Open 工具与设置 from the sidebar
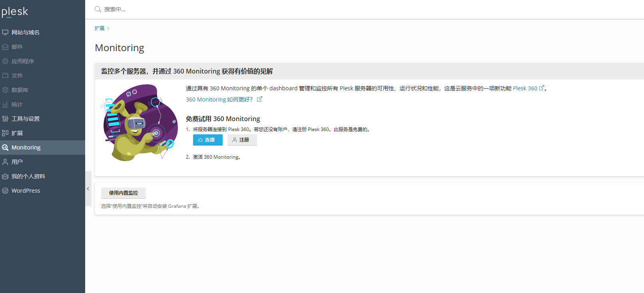The width and height of the screenshot is (644, 293). tap(42, 119)
